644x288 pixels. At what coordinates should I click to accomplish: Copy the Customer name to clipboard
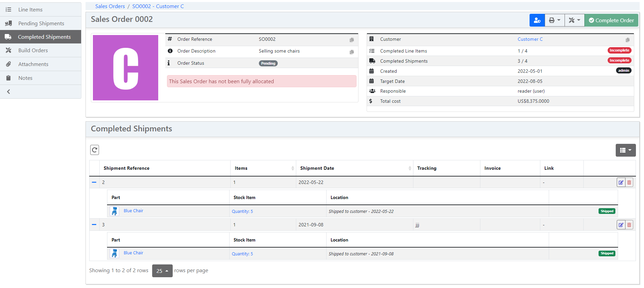[628, 40]
